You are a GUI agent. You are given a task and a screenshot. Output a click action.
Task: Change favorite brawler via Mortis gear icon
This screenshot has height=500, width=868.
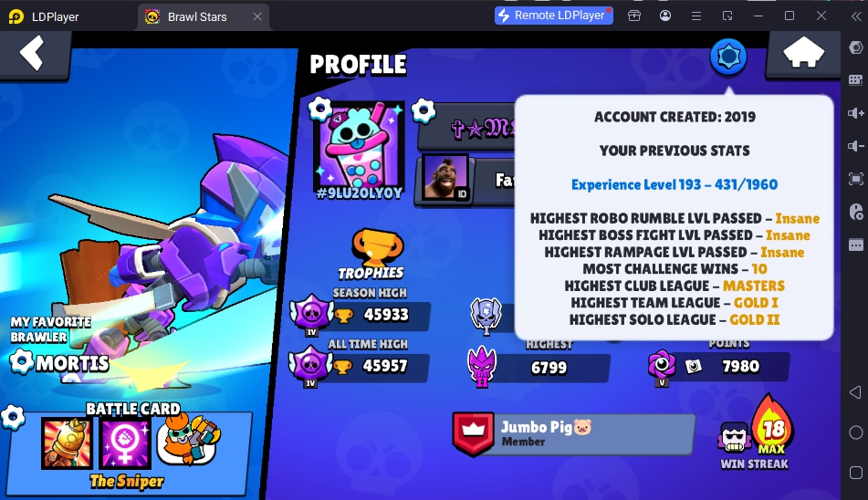tap(22, 361)
